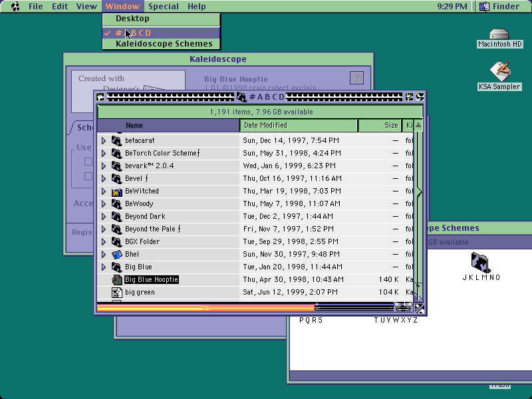Select the J K L M N O folder icon
Image resolution: width=532 pixels, height=399 pixels.
click(x=481, y=262)
